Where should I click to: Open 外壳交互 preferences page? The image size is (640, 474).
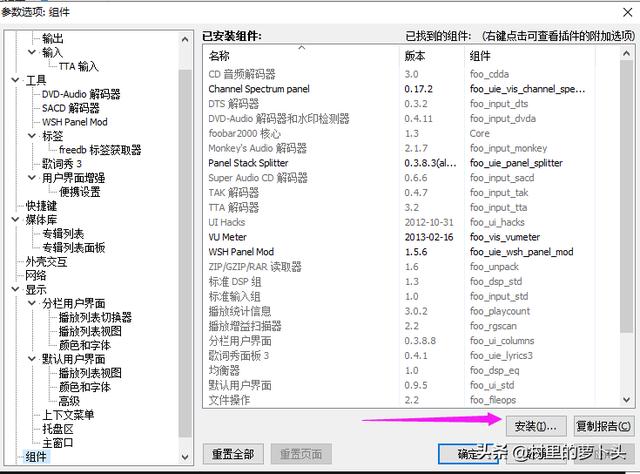pyautogui.click(x=46, y=262)
